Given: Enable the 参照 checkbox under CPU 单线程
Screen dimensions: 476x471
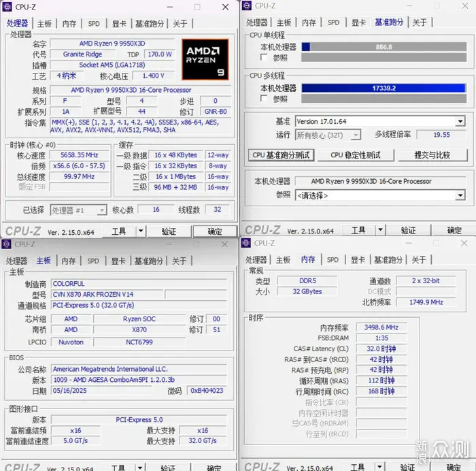Looking at the screenshot, I should 264,57.
